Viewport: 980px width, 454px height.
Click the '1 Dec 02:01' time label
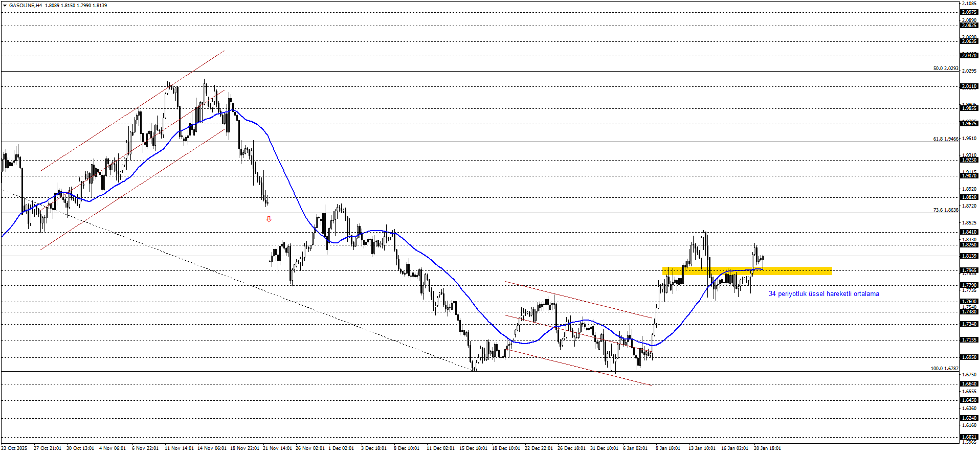tap(341, 448)
